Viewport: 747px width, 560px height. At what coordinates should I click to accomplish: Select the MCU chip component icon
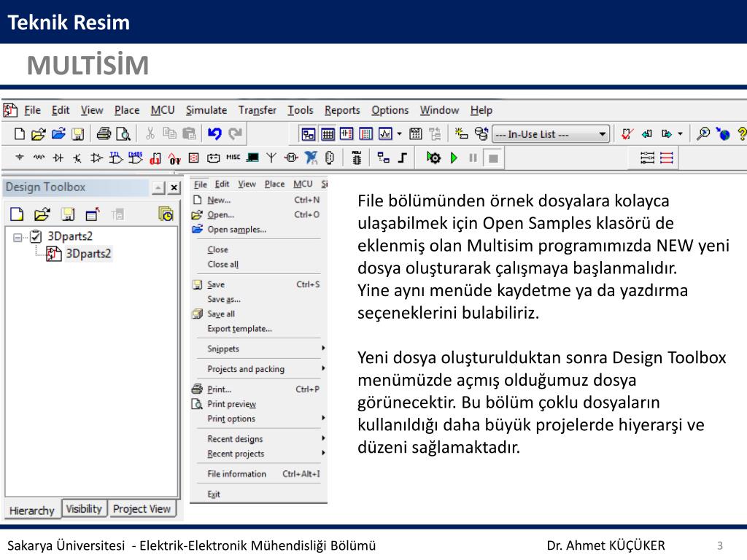point(356,157)
